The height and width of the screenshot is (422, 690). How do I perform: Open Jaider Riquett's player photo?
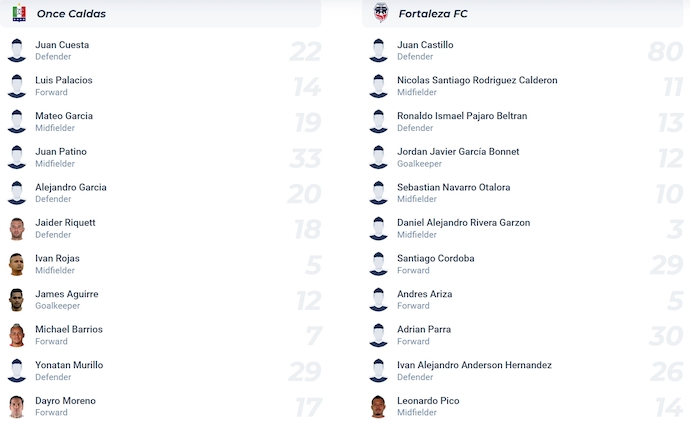(17, 229)
